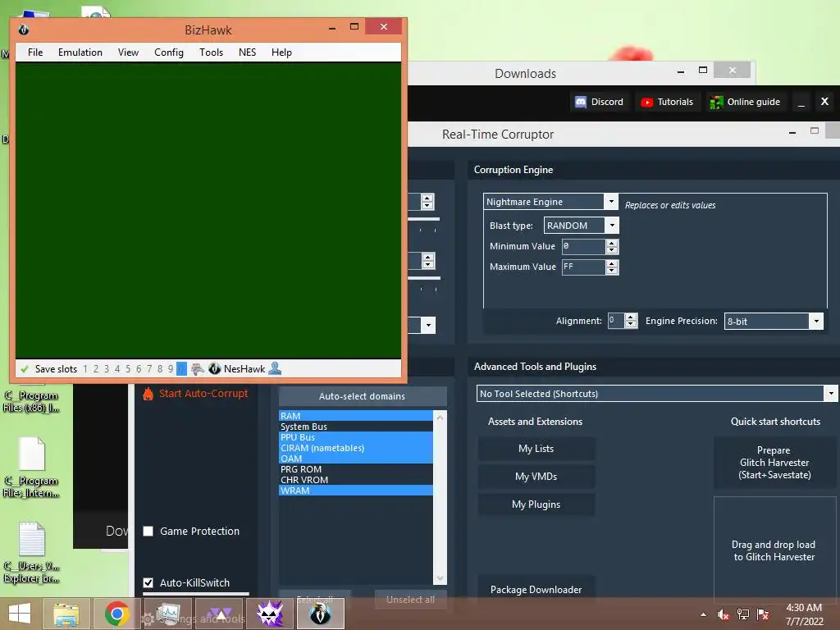Click the muted volume tray icon
Screen dimensions: 840x630
[x=724, y=614]
